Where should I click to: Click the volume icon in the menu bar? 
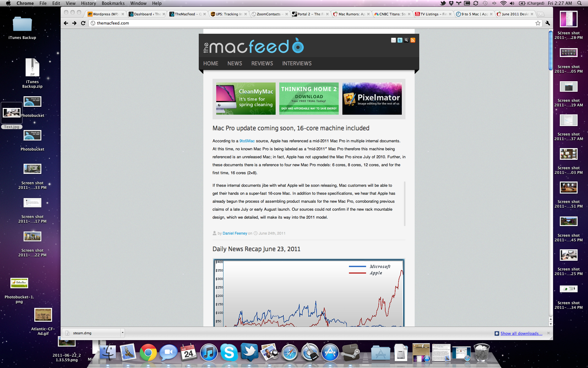512,3
